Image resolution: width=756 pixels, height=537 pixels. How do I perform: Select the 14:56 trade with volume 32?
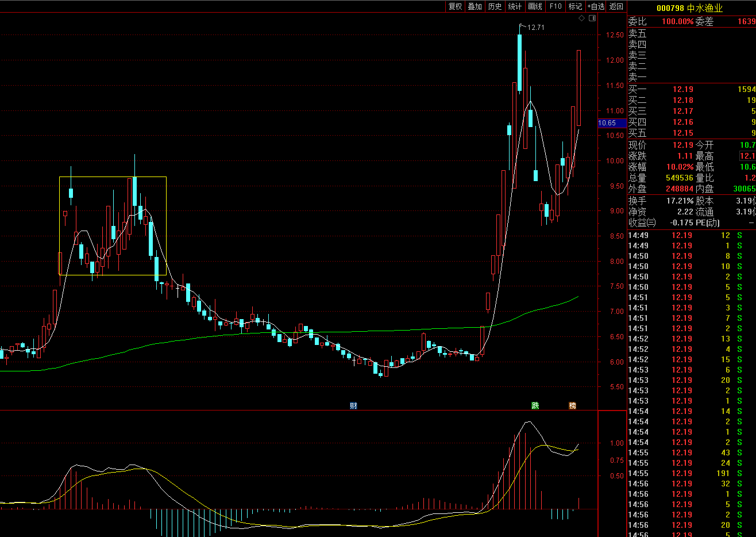tap(692, 484)
